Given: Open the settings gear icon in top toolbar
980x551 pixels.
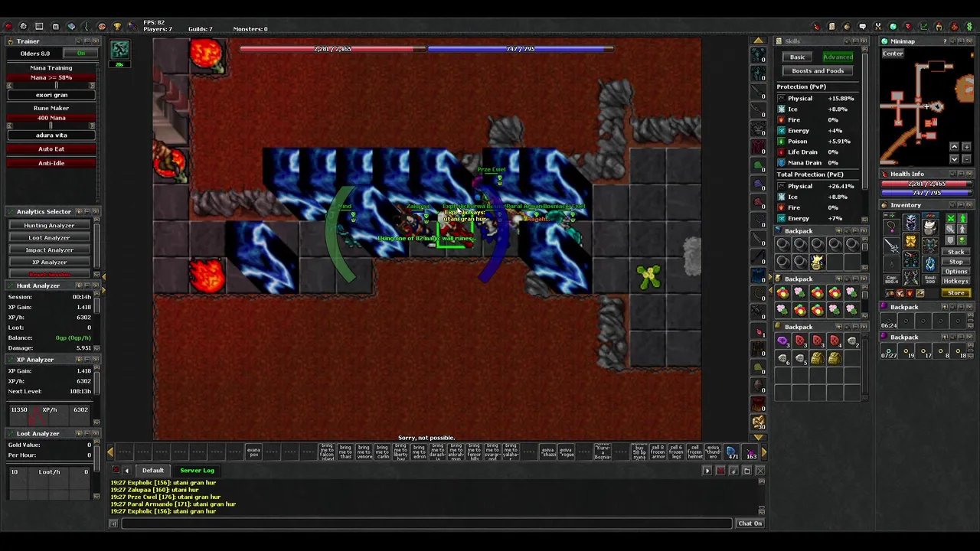Looking at the screenshot, I should [x=23, y=27].
